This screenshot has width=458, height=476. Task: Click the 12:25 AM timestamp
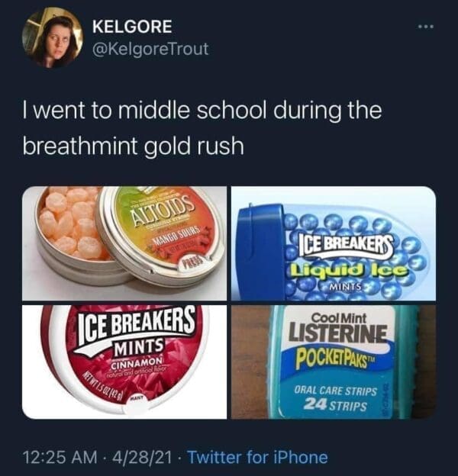click(60, 457)
